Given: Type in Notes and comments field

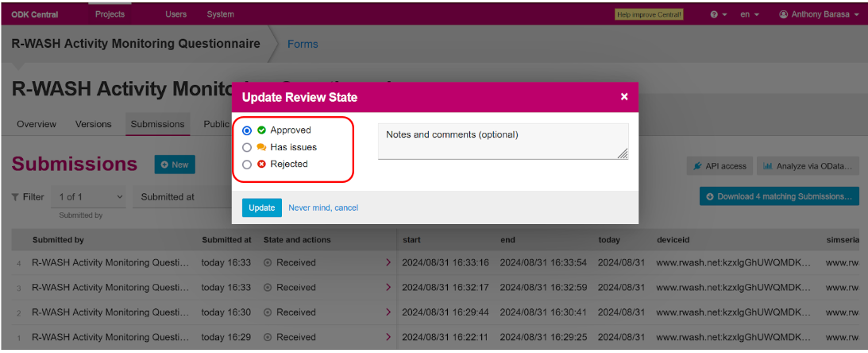Looking at the screenshot, I should pyautogui.click(x=503, y=141).
